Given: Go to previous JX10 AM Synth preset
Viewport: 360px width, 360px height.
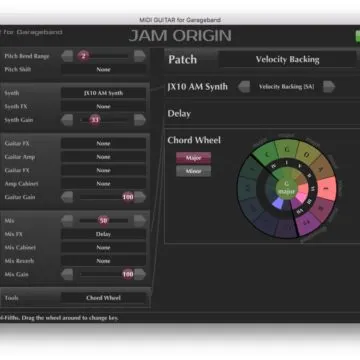Looking at the screenshot, I should pos(244,87).
